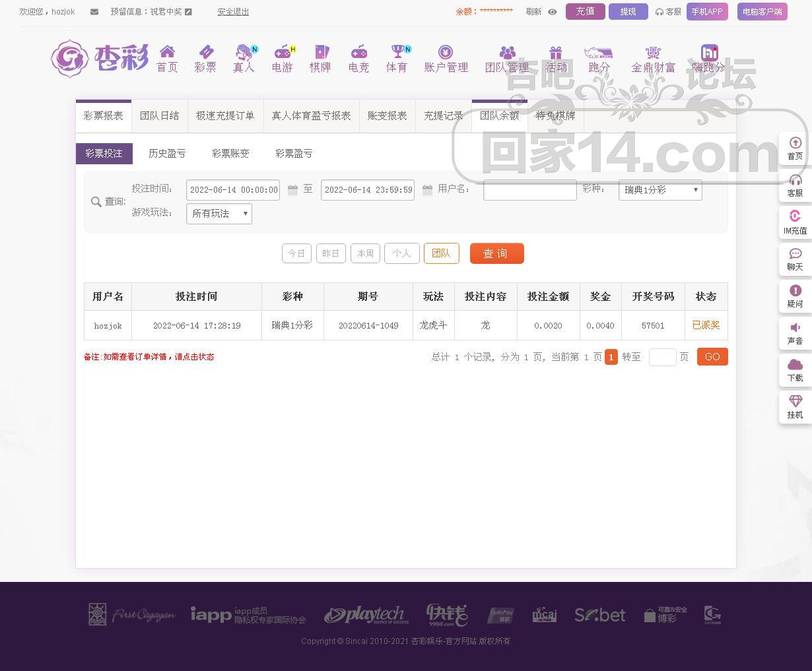Open calendar picker for start time
This screenshot has height=671, width=812.
292,190
